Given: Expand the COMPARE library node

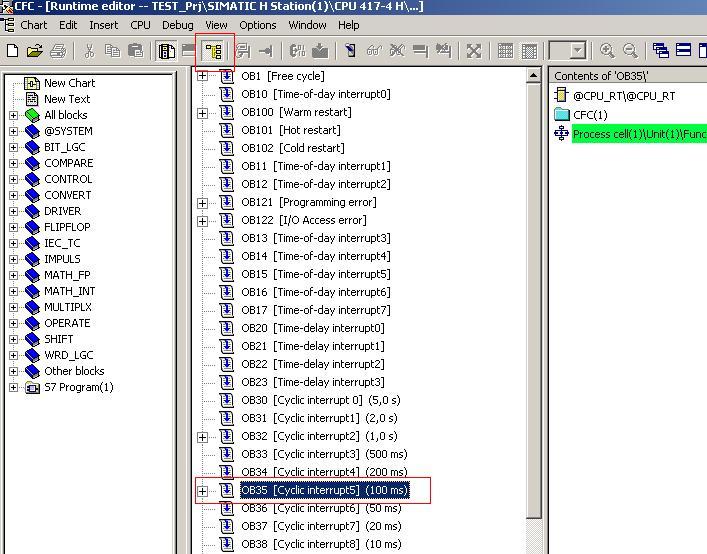Looking at the screenshot, I should click(x=14, y=164).
